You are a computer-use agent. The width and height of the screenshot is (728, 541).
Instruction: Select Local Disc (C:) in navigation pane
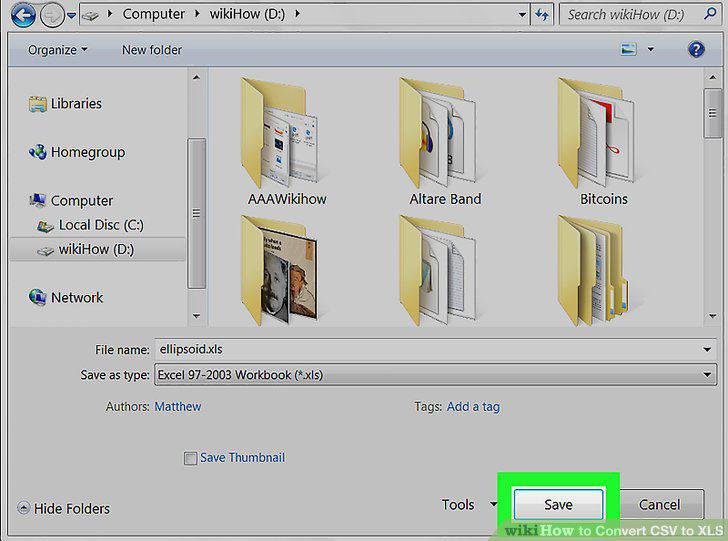click(90, 225)
